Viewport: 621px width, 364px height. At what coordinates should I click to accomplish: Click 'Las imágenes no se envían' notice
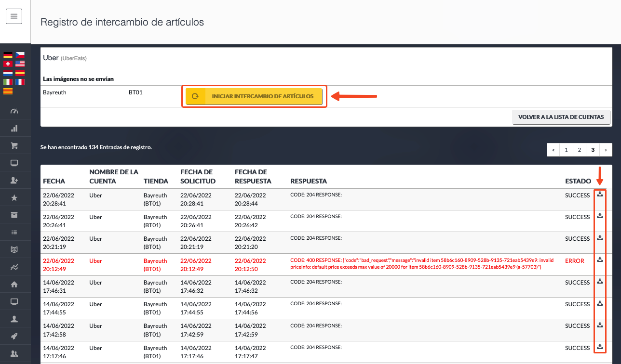[x=79, y=78]
